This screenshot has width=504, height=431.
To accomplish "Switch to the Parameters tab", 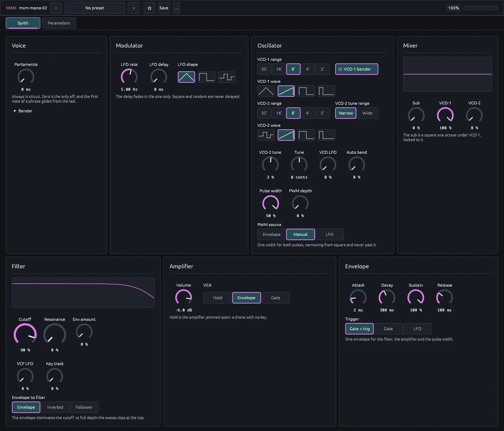I will pos(59,23).
